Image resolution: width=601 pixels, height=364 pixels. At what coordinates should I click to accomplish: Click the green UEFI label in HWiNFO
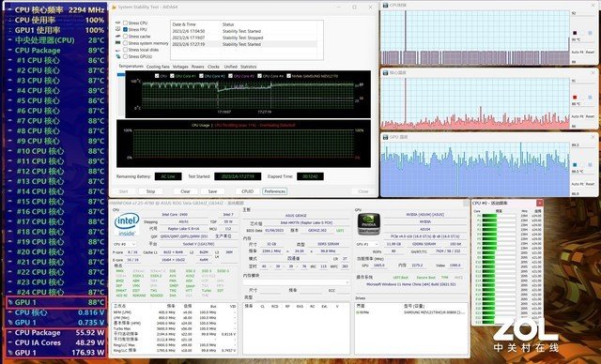pos(340,231)
